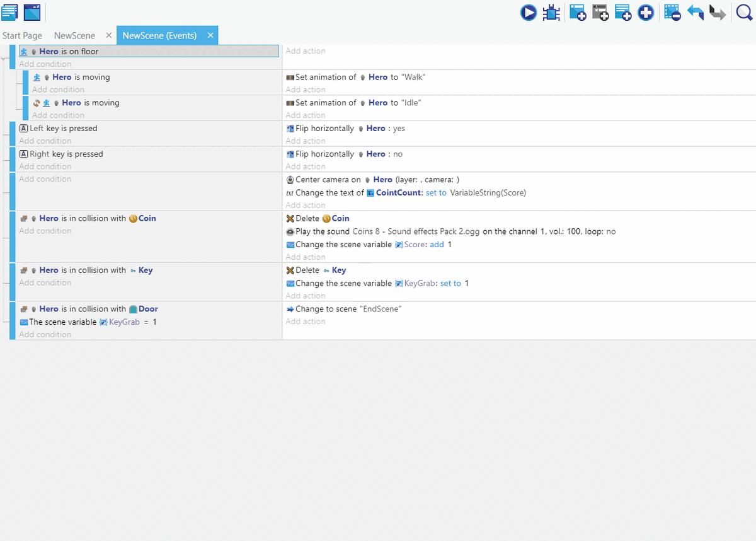The height and width of the screenshot is (541, 756).
Task: Add action below 'KeyGrab: set to 1'
Action: [306, 296]
